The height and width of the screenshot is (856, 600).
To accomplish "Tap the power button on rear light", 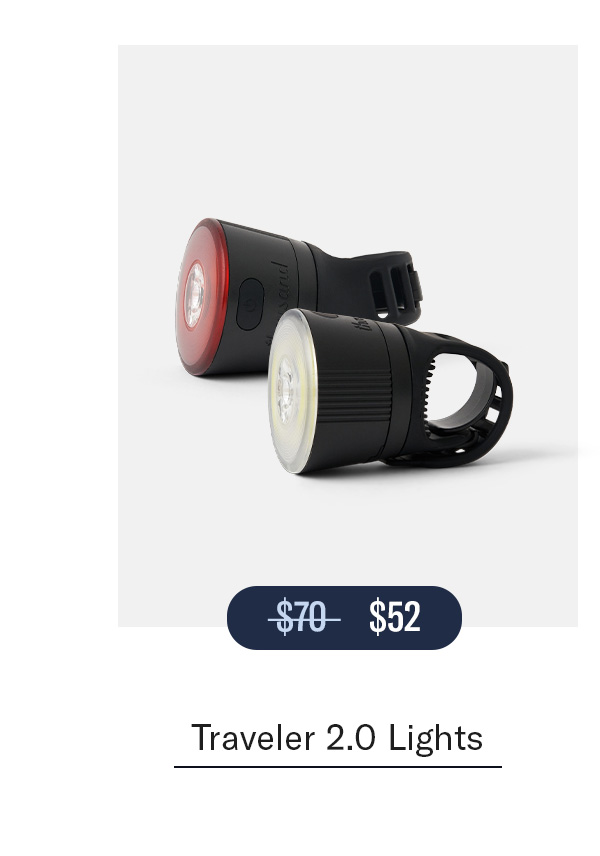I will (250, 304).
